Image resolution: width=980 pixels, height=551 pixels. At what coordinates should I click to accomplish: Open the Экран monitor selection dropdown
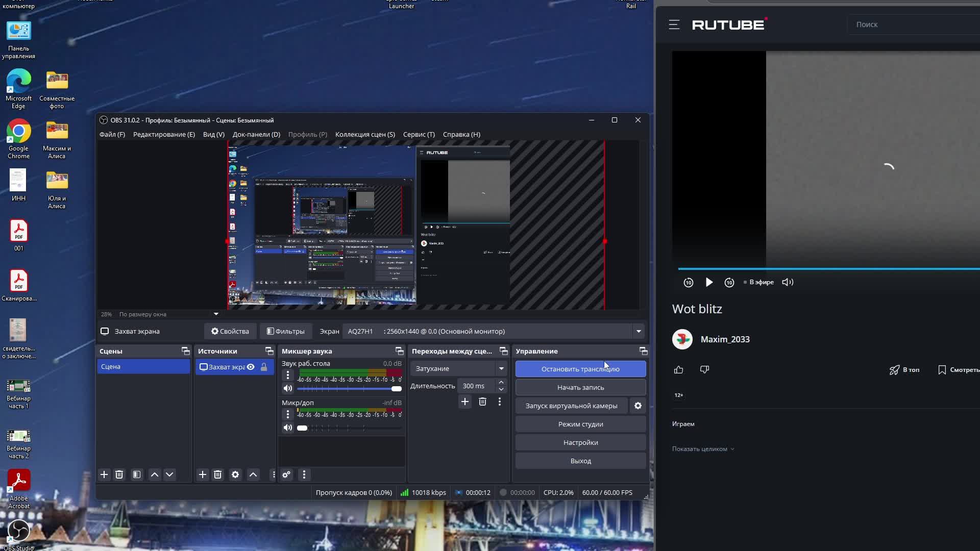(638, 331)
